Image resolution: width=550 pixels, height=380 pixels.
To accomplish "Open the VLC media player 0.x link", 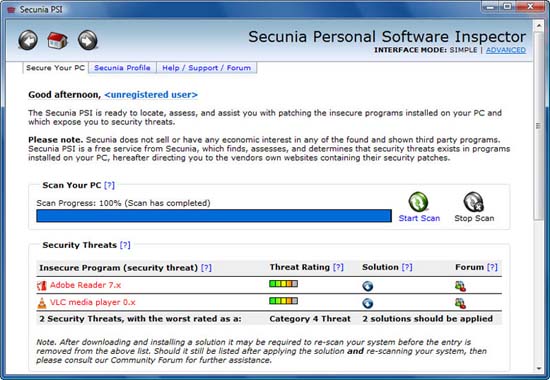I will click(93, 302).
